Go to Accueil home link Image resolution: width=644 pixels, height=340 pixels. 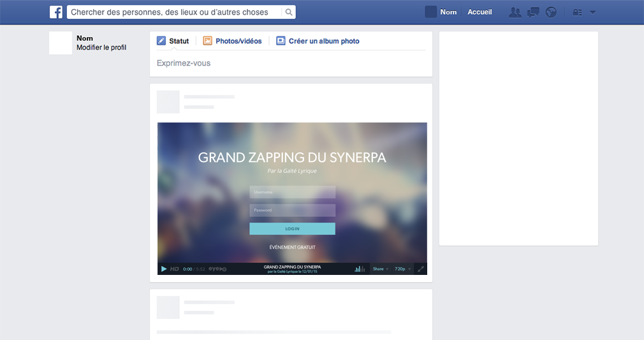(x=479, y=12)
